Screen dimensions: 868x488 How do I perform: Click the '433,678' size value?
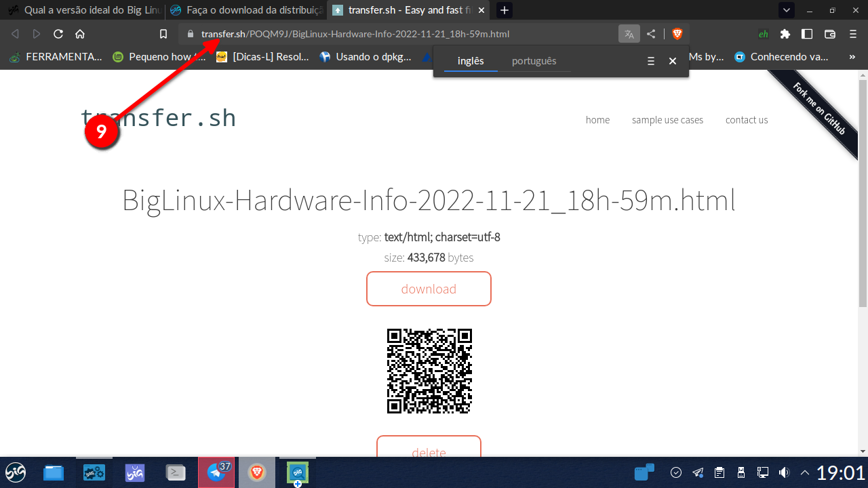426,258
